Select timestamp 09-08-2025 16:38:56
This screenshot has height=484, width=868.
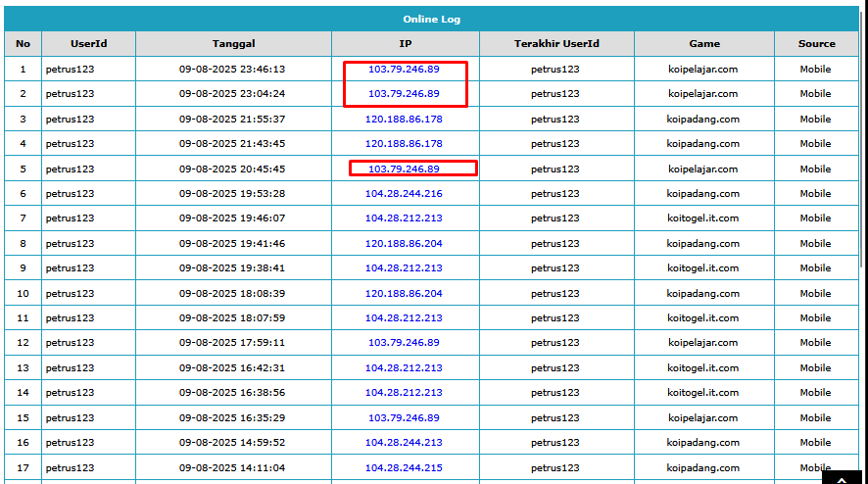point(232,393)
